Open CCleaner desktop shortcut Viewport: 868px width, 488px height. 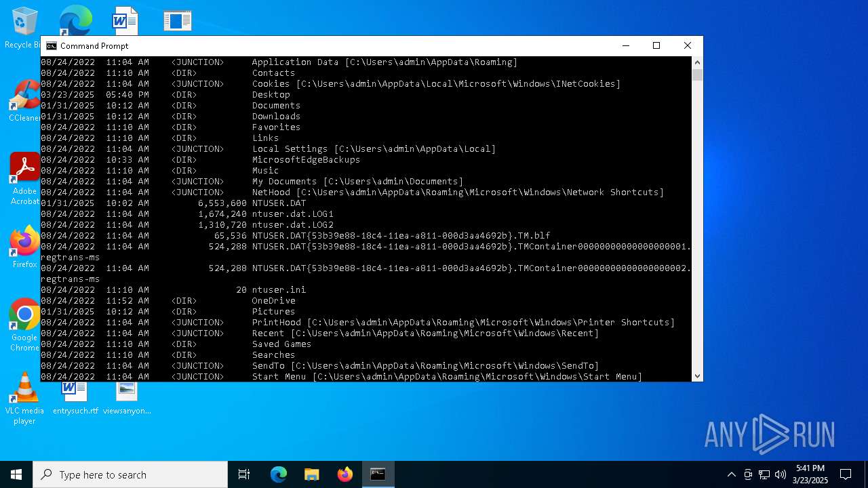tap(24, 100)
